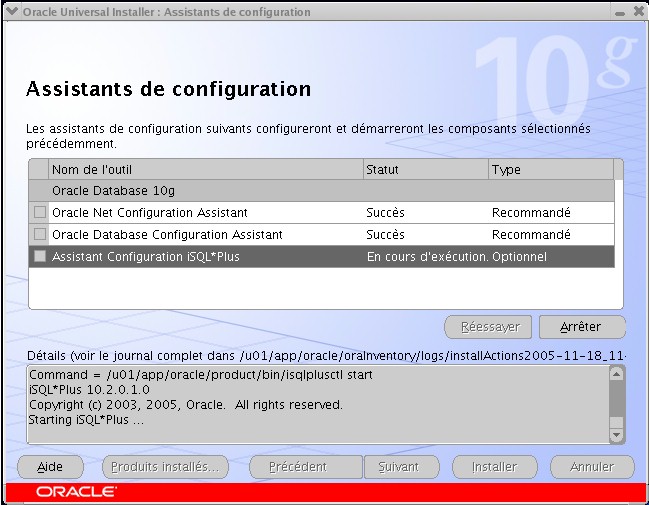Select the Oracle Net Configuration Assistant row name
The image size is (649, 505).
pyautogui.click(x=150, y=213)
